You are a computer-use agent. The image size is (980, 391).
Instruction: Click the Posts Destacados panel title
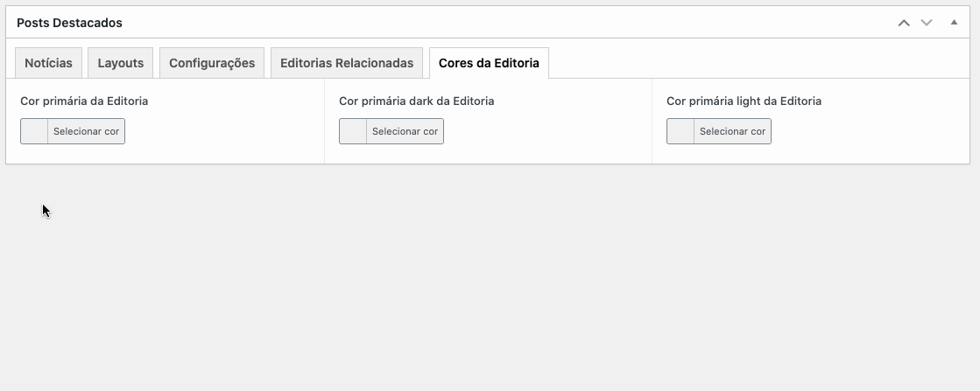(69, 23)
